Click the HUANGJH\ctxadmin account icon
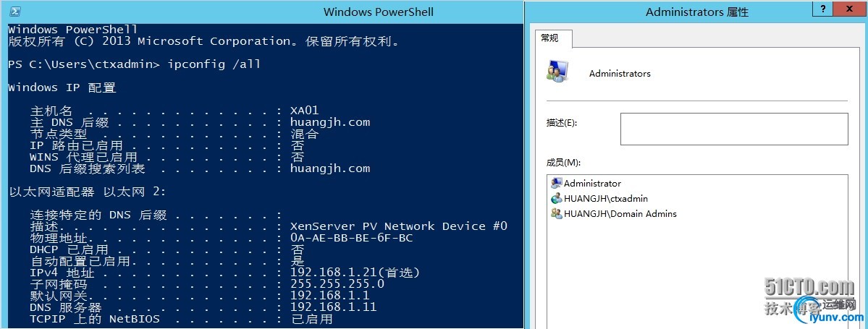 coord(556,199)
